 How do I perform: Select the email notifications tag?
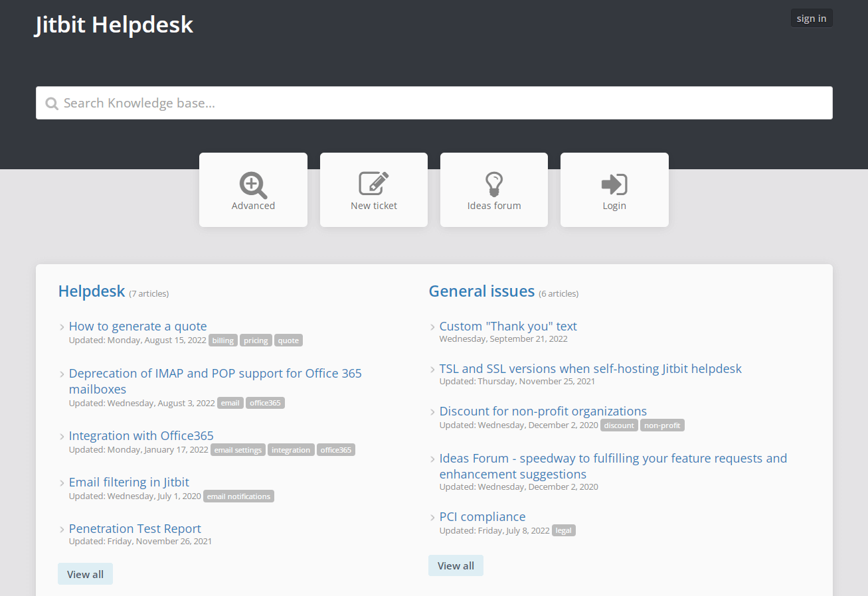(238, 496)
